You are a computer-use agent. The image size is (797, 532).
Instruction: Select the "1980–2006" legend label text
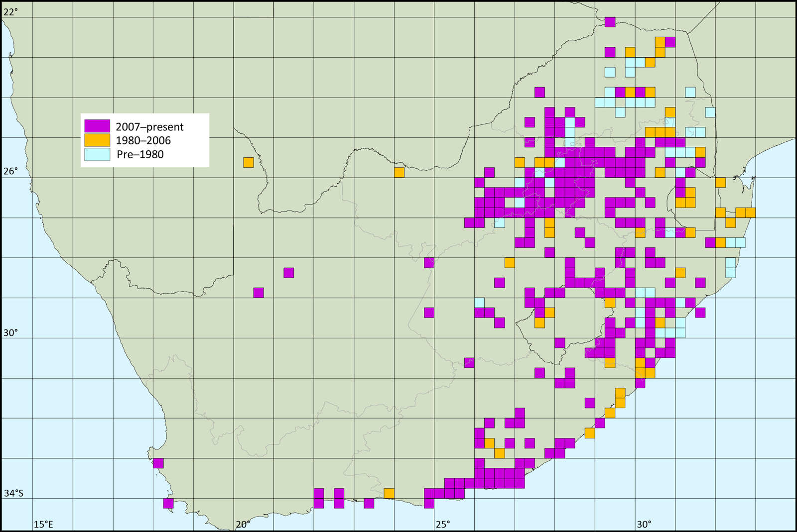pyautogui.click(x=143, y=141)
